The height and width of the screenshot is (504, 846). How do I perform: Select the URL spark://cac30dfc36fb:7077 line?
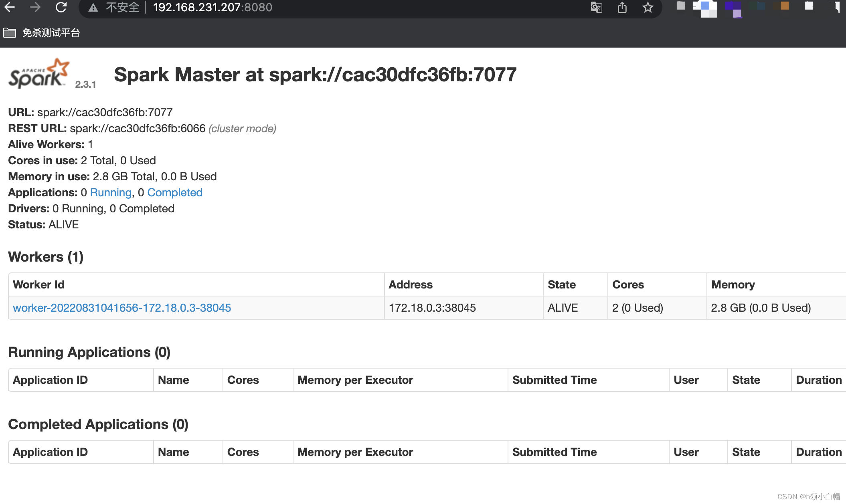coord(90,112)
